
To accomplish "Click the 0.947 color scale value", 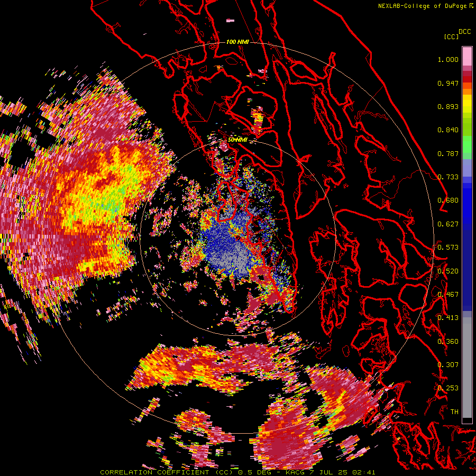I will pos(448,83).
